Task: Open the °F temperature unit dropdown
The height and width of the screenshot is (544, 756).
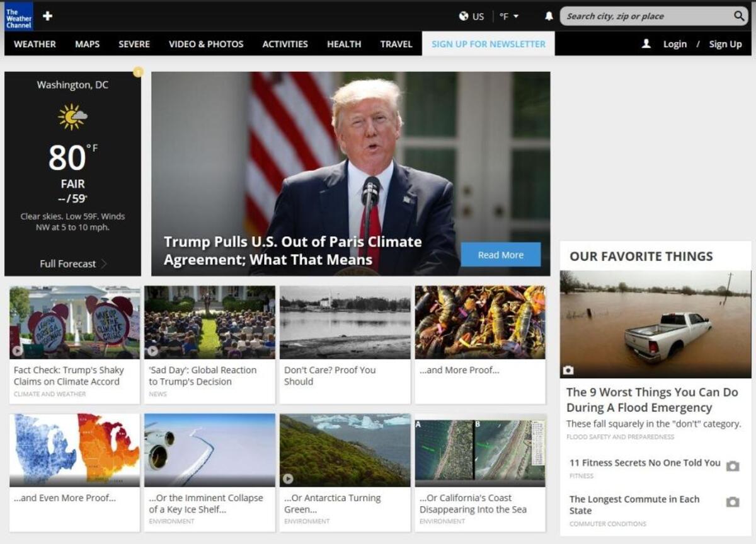Action: [x=509, y=16]
